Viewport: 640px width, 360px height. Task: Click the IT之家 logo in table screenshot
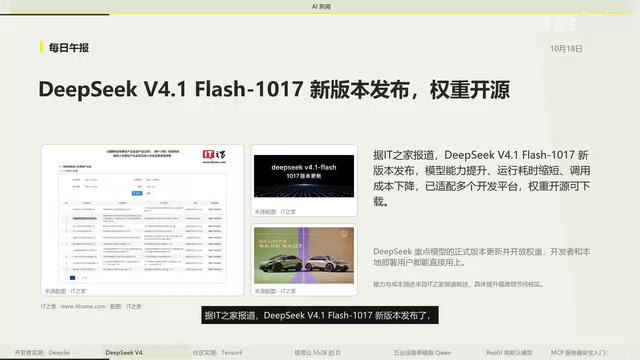click(x=214, y=156)
